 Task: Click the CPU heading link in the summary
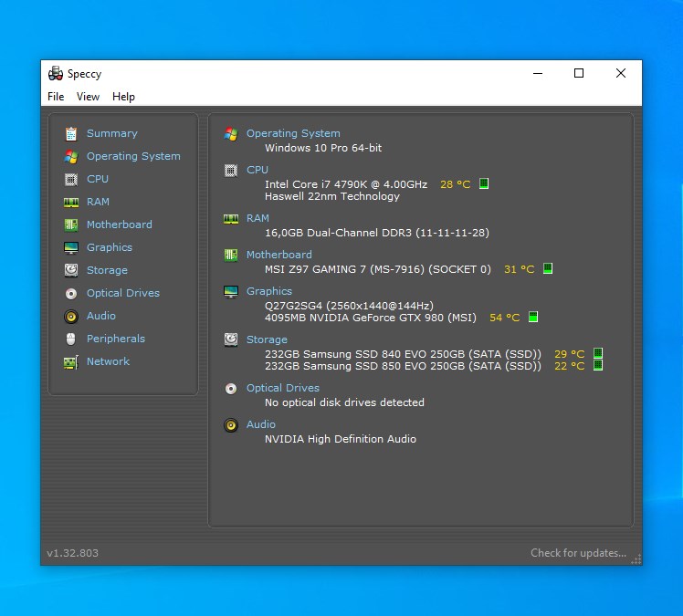257,170
